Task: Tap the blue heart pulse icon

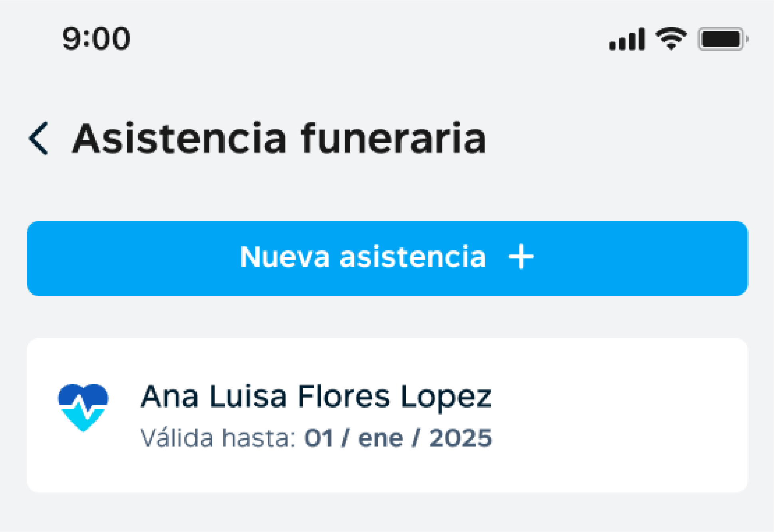Action: 83,407
